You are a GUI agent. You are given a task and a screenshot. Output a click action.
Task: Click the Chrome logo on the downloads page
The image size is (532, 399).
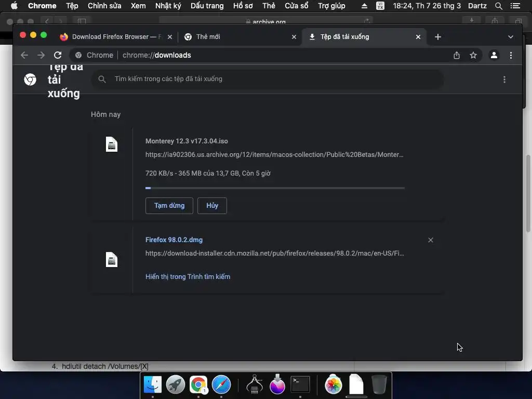click(x=30, y=79)
